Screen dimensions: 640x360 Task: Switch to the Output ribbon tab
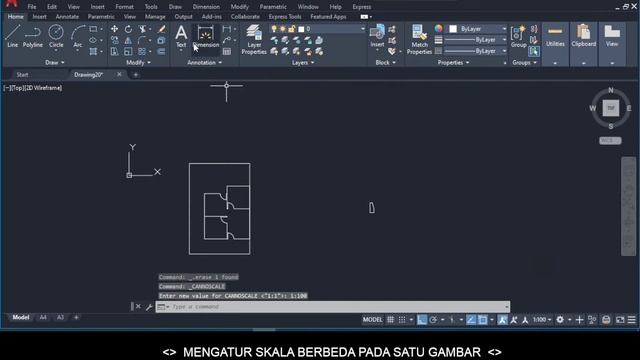tap(183, 17)
